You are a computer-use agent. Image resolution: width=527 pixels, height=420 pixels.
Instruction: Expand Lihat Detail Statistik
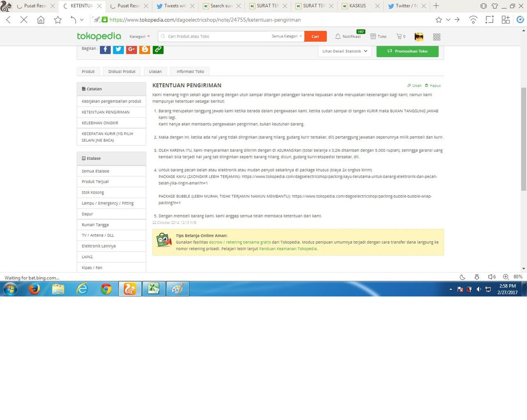[x=345, y=51]
